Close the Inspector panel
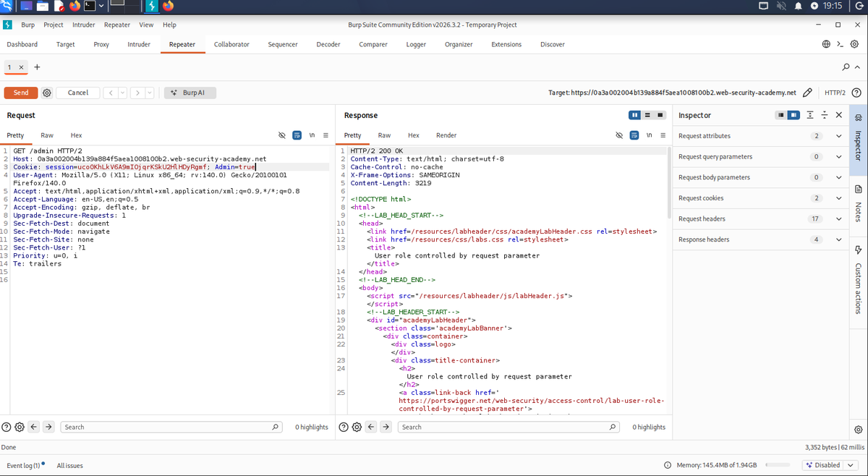 [839, 115]
